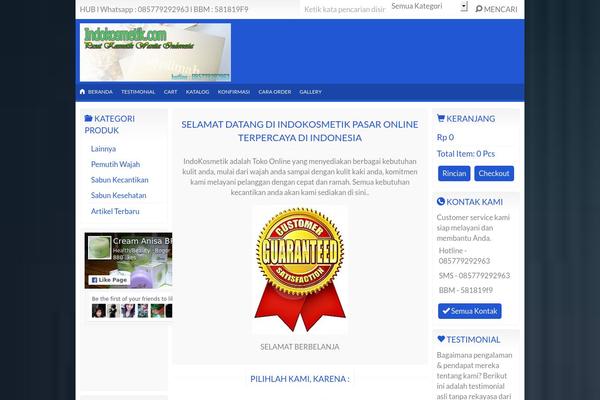Click the Checkout button
The width and height of the screenshot is (600, 400).
(494, 173)
